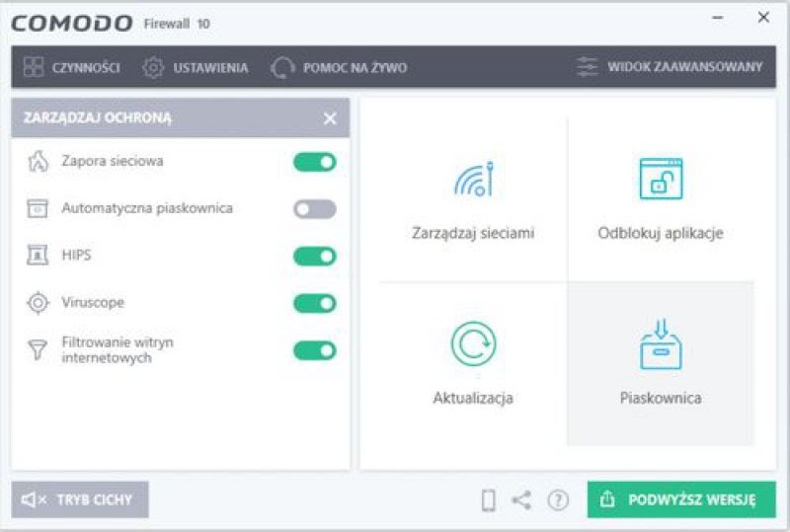Click the Filtrowanie witryn funnel icon
The width and height of the screenshot is (790, 532).
(38, 349)
